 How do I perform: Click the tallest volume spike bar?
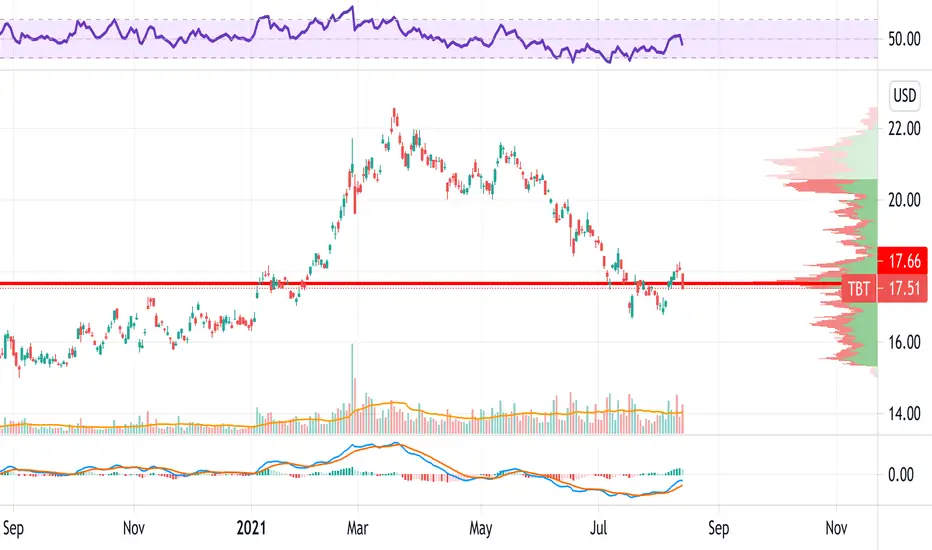[352, 388]
